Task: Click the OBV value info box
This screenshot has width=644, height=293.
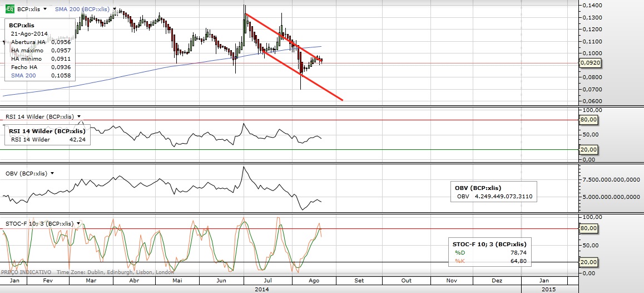Action: pos(493,192)
